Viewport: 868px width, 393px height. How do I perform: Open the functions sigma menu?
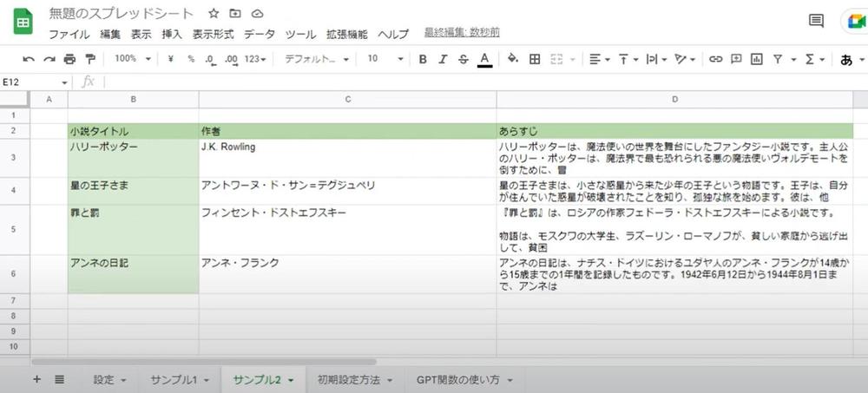[815, 59]
